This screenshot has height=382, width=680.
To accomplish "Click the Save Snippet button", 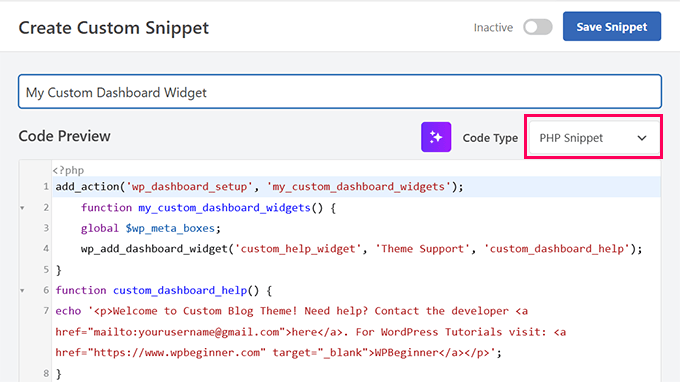I will 612,26.
